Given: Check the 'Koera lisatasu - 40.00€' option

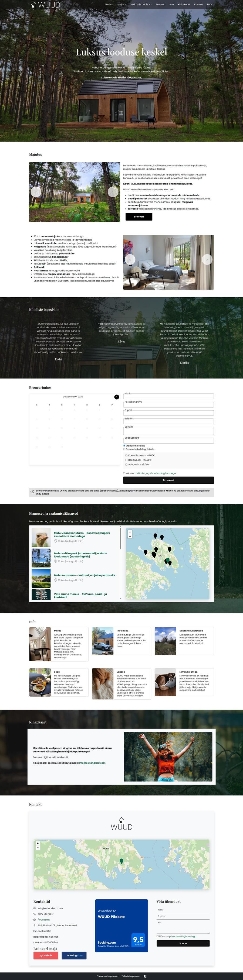Looking at the screenshot, I should (x=126, y=455).
